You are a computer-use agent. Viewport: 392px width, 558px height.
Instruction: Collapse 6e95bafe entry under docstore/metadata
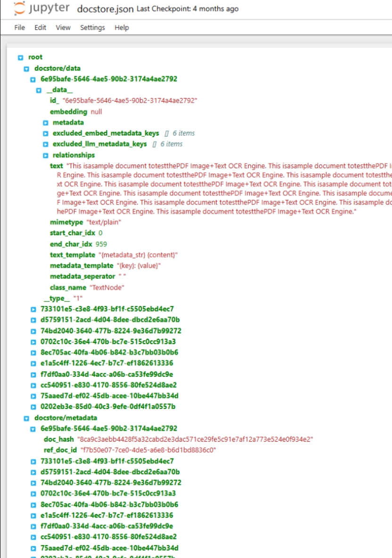(x=33, y=429)
